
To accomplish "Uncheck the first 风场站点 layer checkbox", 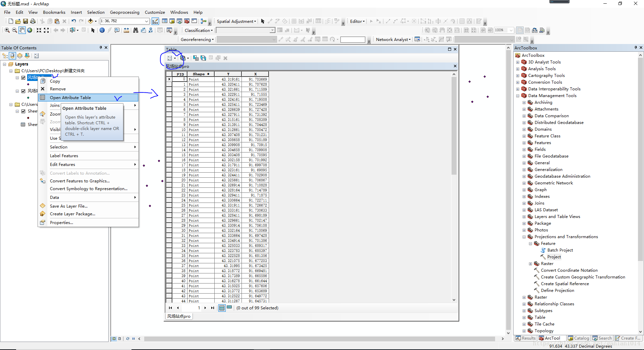I will pyautogui.click(x=23, y=78).
